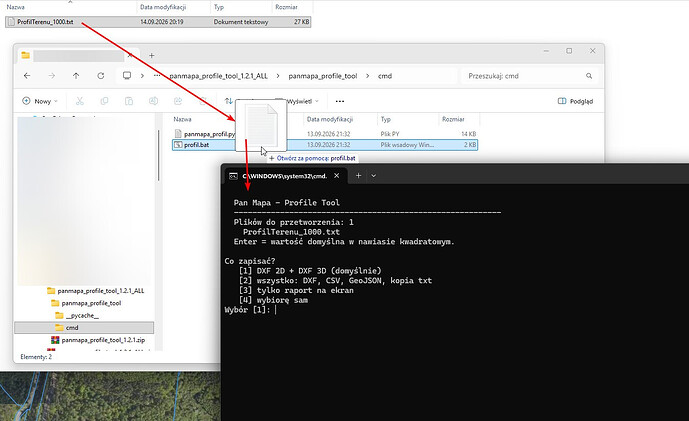Sort Explorer files by the Nazwa column
Viewport: 689px width, 421px height.
pyautogui.click(x=182, y=119)
